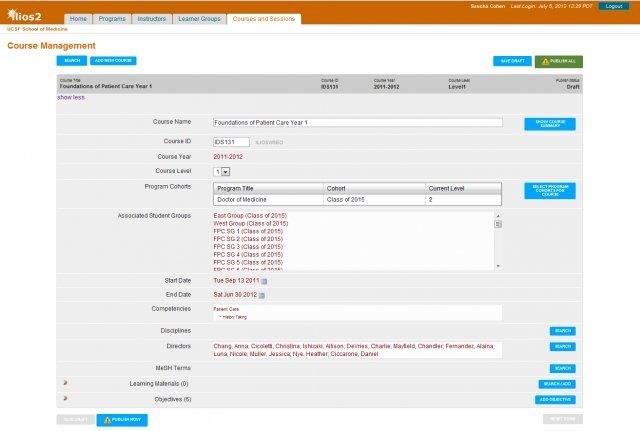Click the 'Doctor of Medicine' program cell
This screenshot has height=431, width=640.
tap(268, 200)
